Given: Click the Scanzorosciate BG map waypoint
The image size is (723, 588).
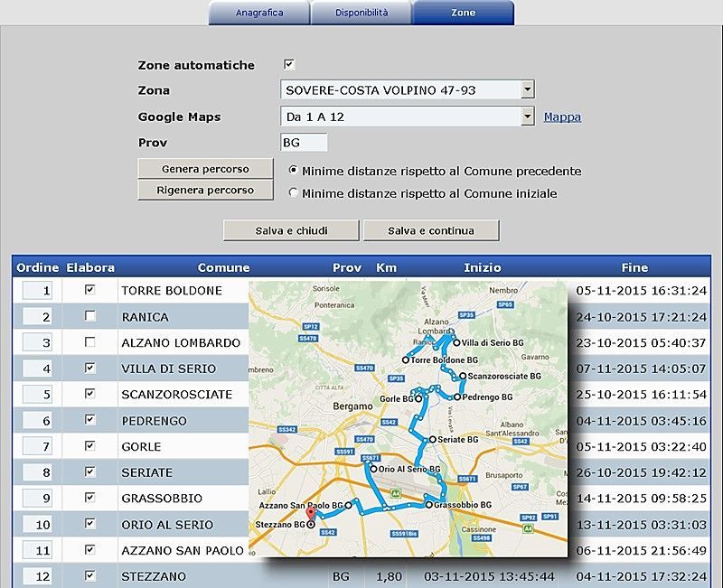Looking at the screenshot, I should point(463,376).
